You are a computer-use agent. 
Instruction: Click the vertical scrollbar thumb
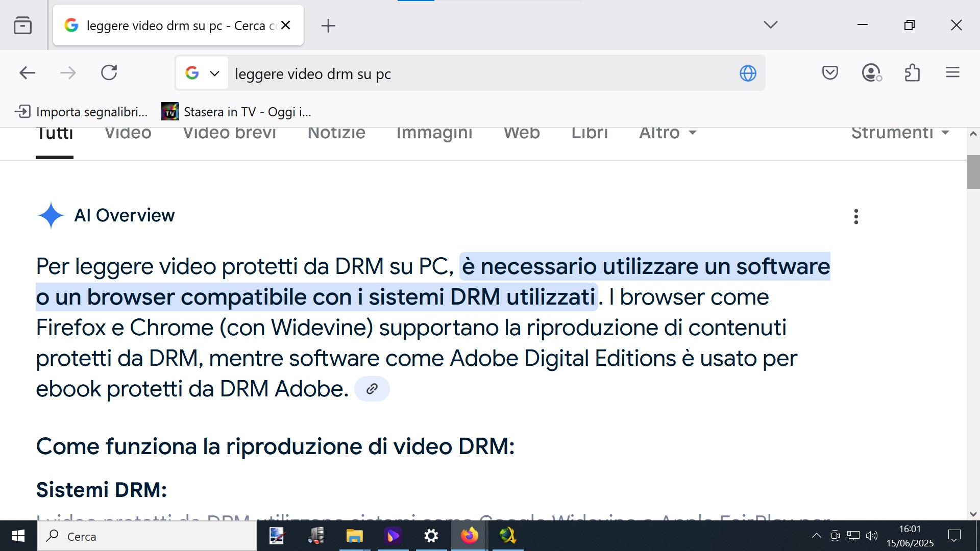tap(973, 172)
